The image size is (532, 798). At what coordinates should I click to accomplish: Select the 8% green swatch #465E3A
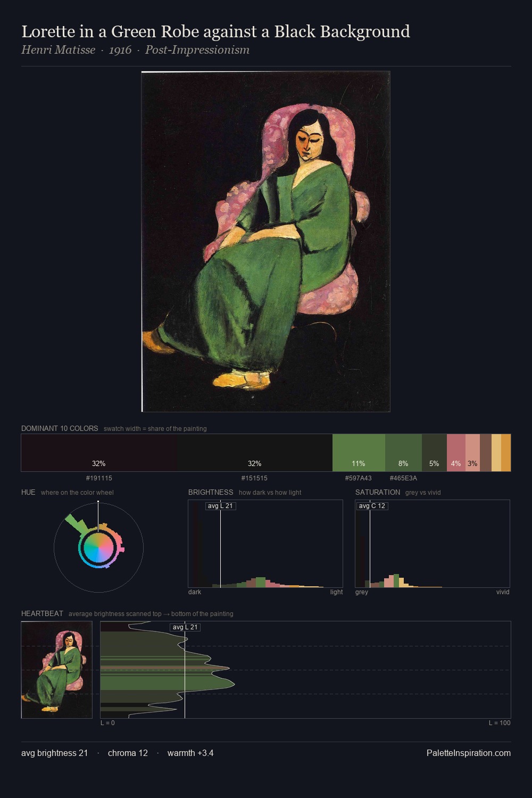[403, 453]
